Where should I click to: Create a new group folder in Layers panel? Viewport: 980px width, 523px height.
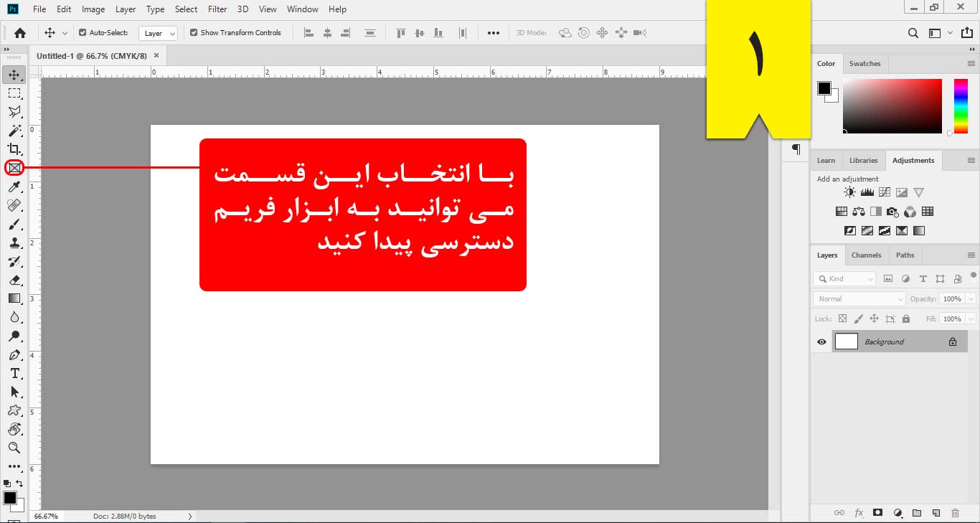coord(917,513)
